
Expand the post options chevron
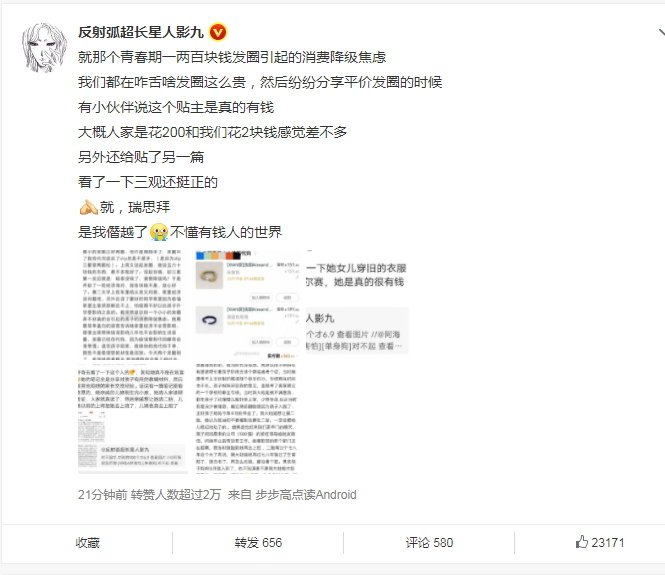coord(661,32)
